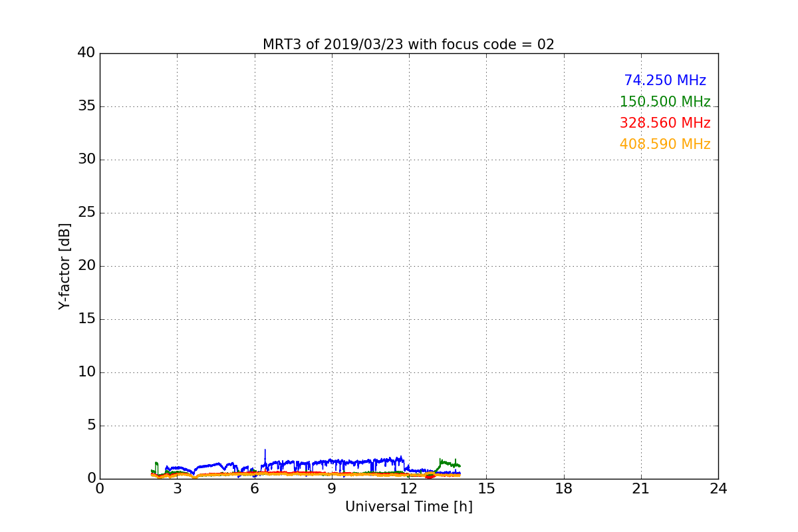Click the plot title "MRT3 of 2019/03/23 with focus code = 02"
798x532 pixels.
[408, 45]
